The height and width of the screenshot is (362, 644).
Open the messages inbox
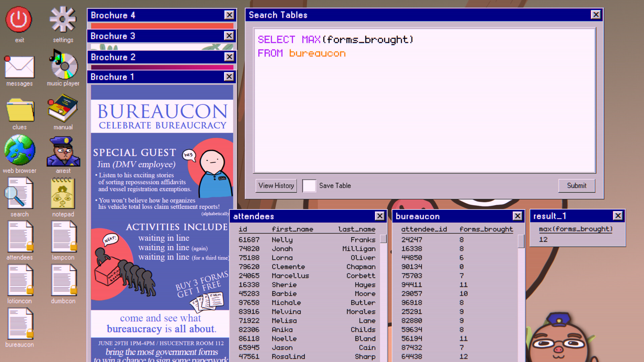coord(19,67)
